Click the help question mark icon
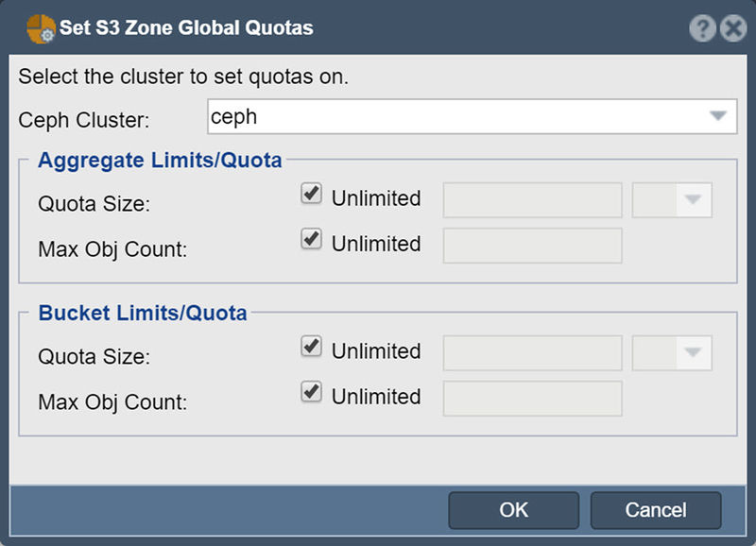756x546 pixels. click(702, 28)
